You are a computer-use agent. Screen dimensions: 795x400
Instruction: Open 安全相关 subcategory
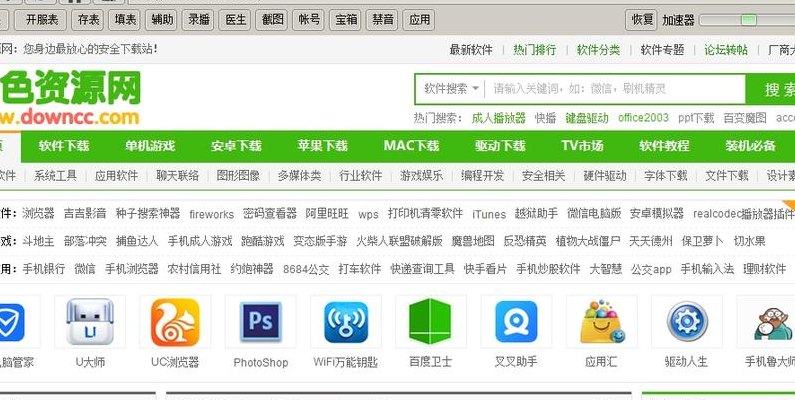544,176
